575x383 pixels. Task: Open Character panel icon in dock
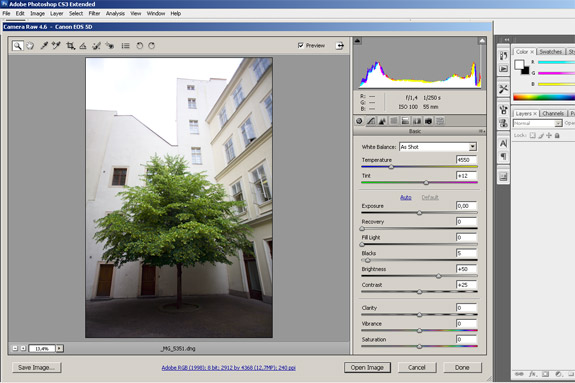pos(503,143)
